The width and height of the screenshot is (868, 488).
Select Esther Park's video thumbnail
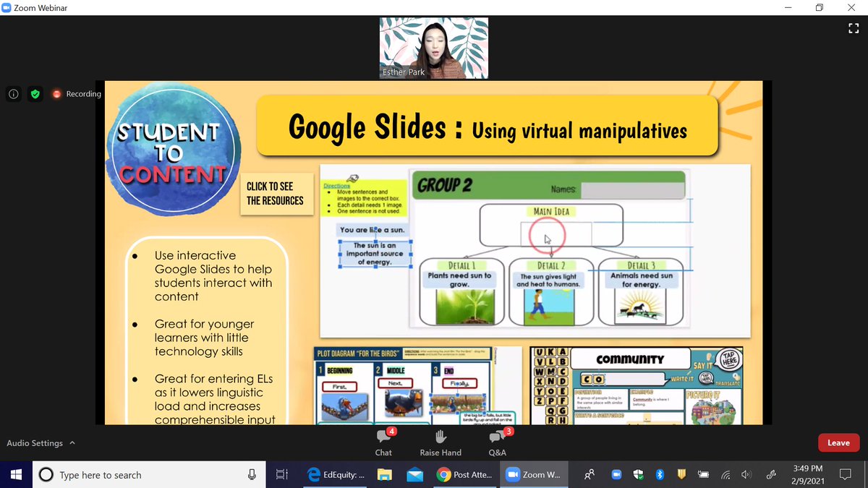coord(434,48)
